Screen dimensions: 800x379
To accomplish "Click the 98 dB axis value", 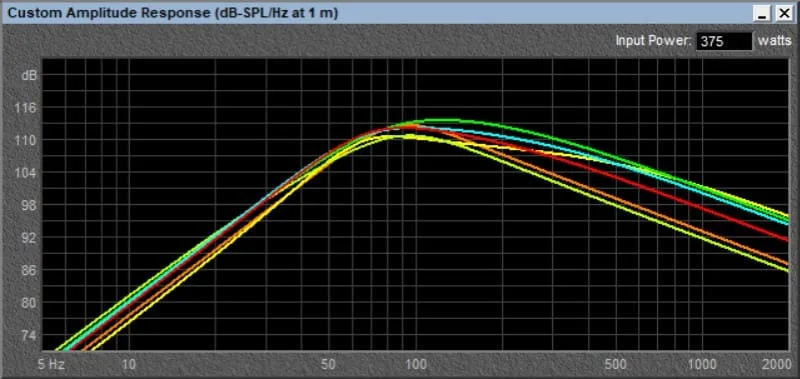I will [29, 206].
